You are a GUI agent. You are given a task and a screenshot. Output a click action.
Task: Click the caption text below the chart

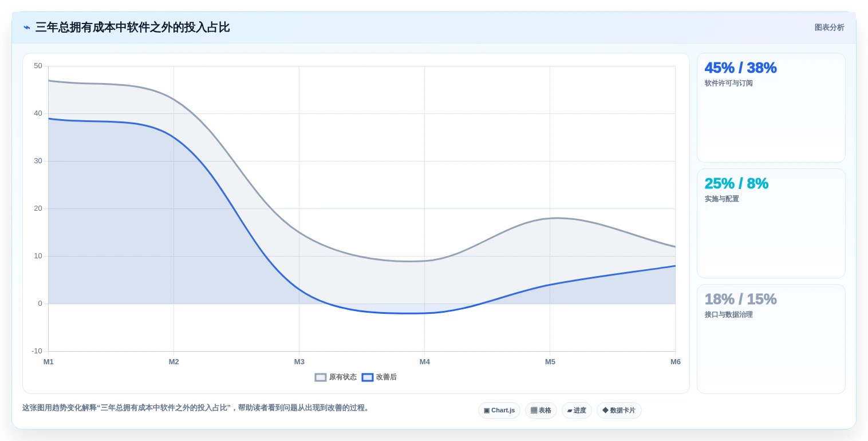[197, 408]
